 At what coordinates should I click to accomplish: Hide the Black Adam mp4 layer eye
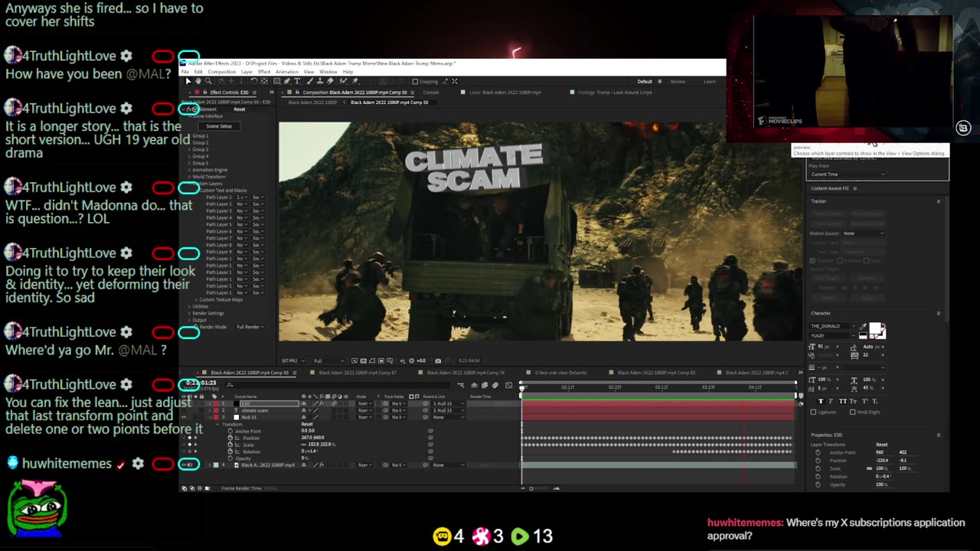click(184, 465)
